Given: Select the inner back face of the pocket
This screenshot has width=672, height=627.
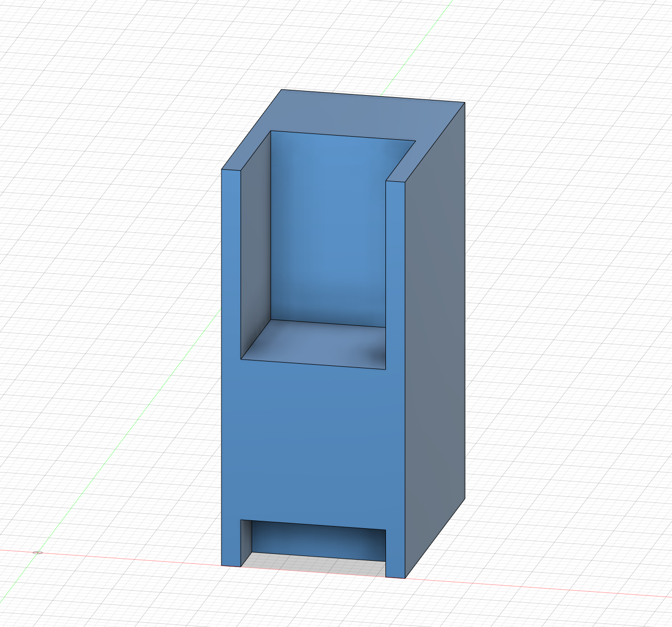Looking at the screenshot, I should [326, 226].
